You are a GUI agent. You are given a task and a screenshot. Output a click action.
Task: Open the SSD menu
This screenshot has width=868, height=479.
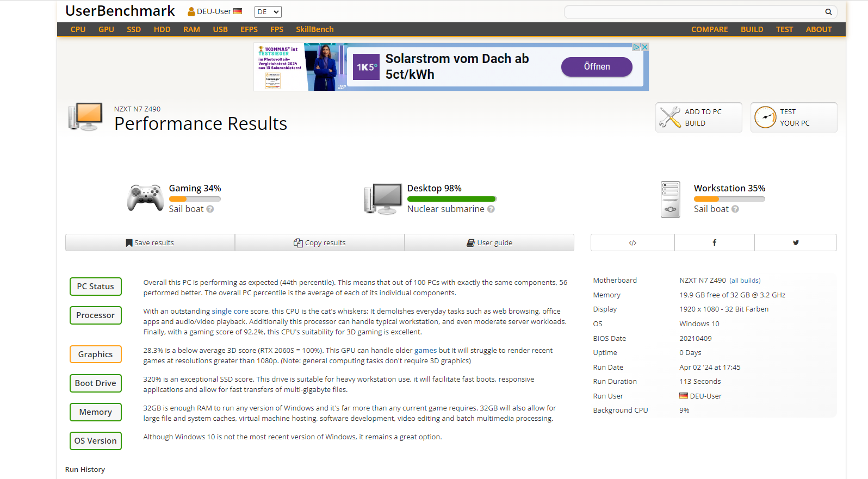coord(134,29)
